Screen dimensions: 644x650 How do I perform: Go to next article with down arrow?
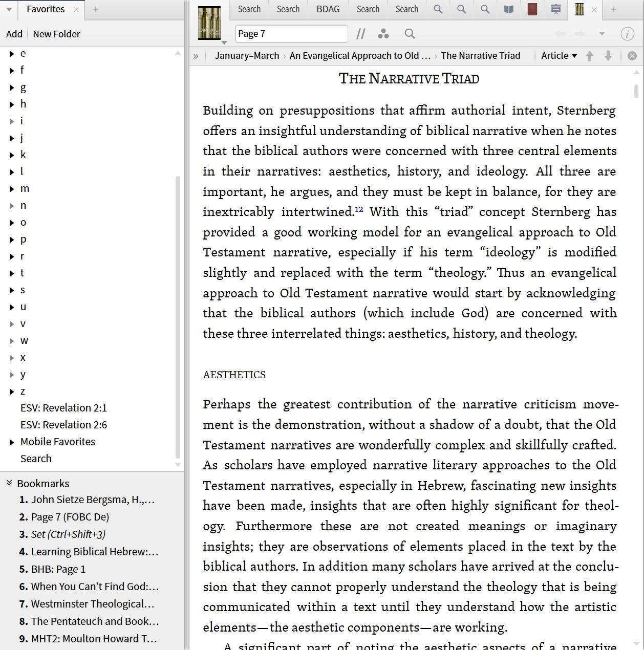pyautogui.click(x=608, y=56)
